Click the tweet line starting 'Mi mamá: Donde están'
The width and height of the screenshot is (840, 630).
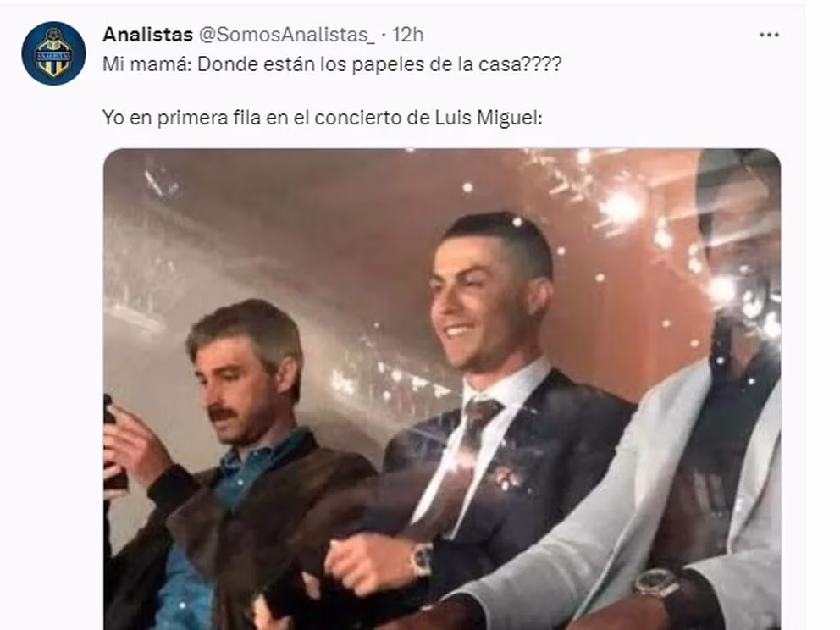tap(332, 65)
